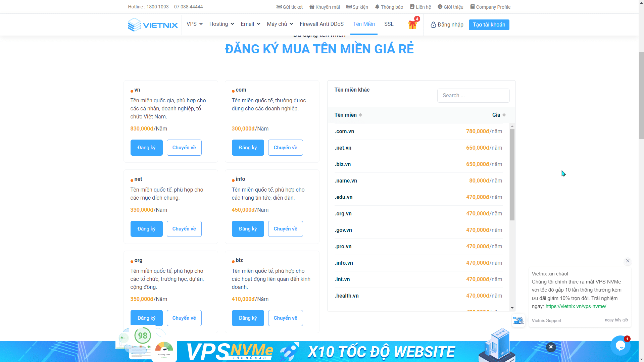Image resolution: width=644 pixels, height=362 pixels.
Task: Click Đăng ký for the biz domain
Action: (248, 318)
